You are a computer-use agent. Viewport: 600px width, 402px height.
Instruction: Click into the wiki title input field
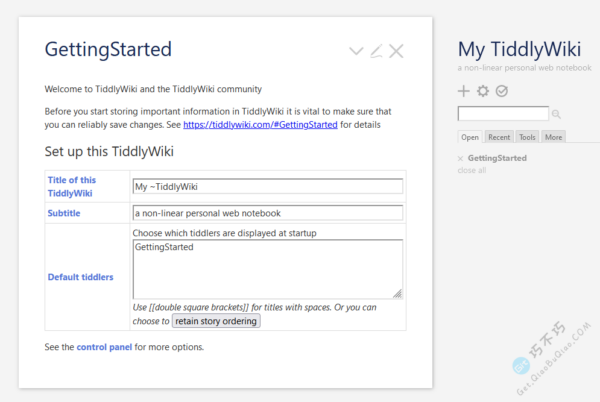pyautogui.click(x=267, y=186)
